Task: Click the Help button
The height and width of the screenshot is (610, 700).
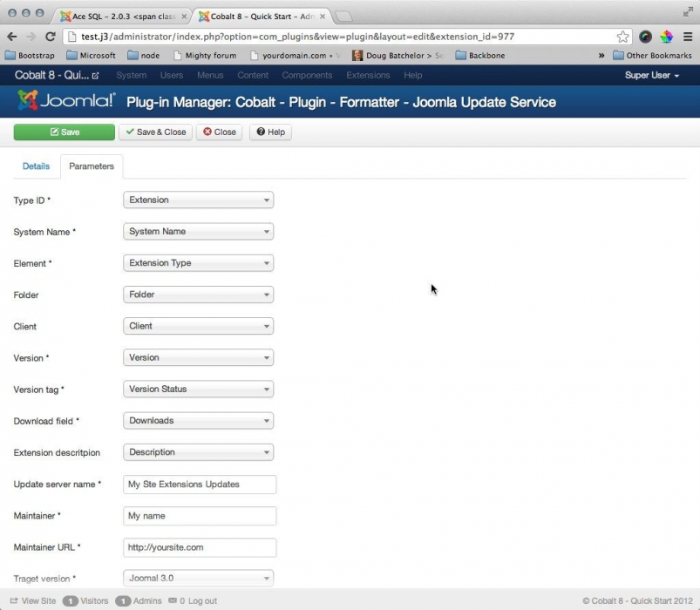Action: (x=270, y=132)
